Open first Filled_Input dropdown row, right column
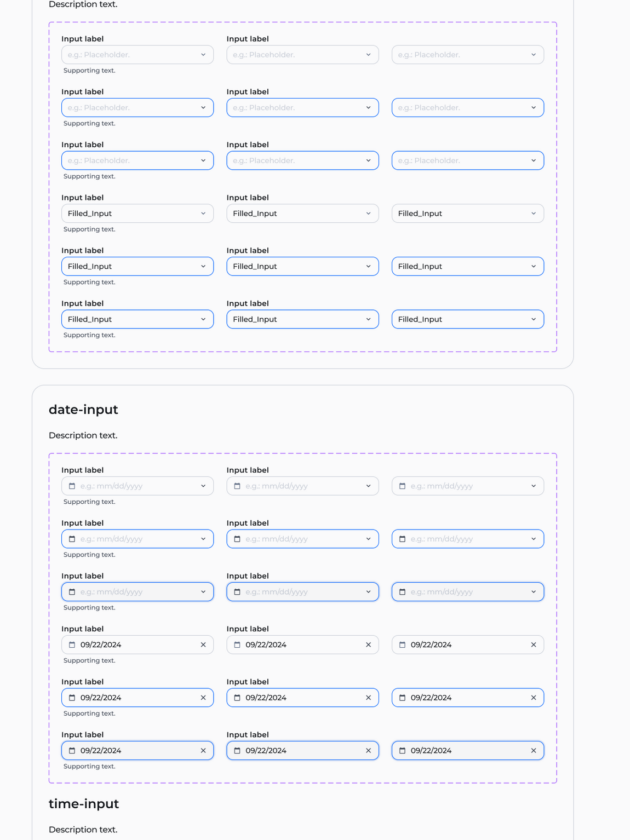The width and height of the screenshot is (630, 840). [x=534, y=214]
